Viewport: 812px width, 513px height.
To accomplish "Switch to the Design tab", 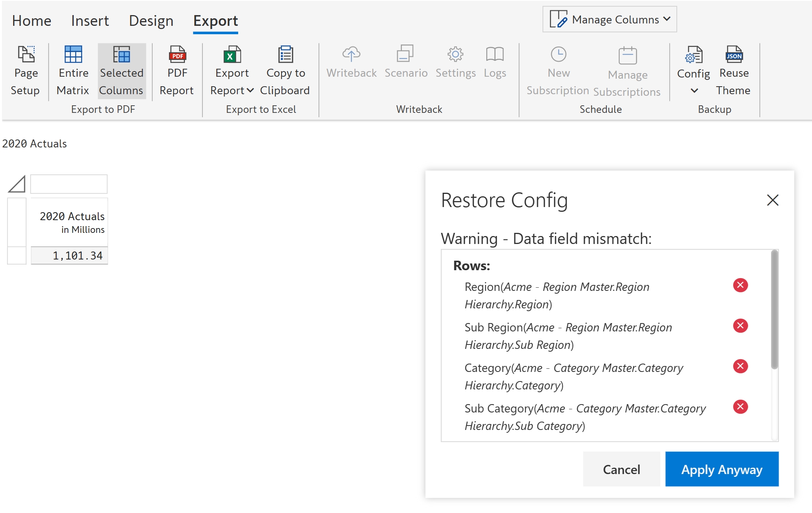I will click(151, 21).
